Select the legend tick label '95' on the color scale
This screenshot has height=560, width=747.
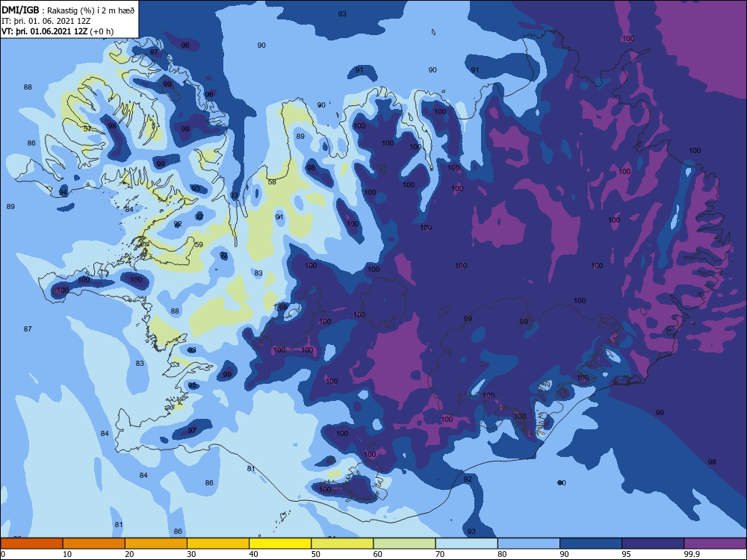[x=626, y=554]
